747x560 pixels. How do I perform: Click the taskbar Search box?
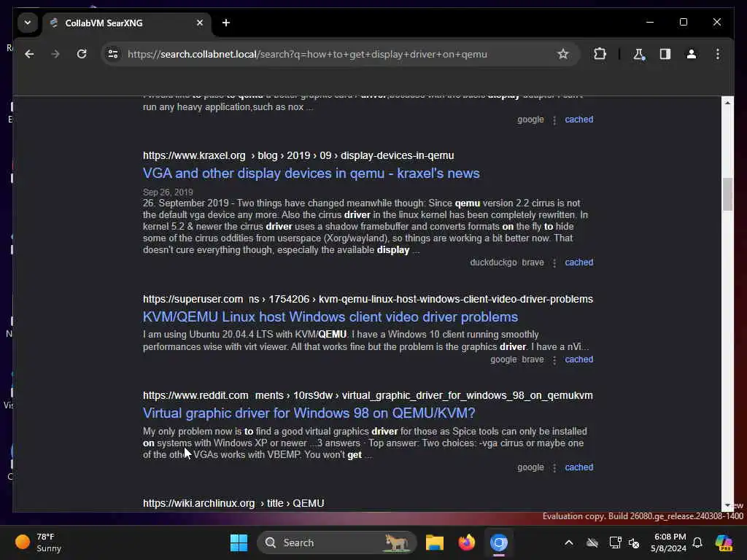point(337,542)
